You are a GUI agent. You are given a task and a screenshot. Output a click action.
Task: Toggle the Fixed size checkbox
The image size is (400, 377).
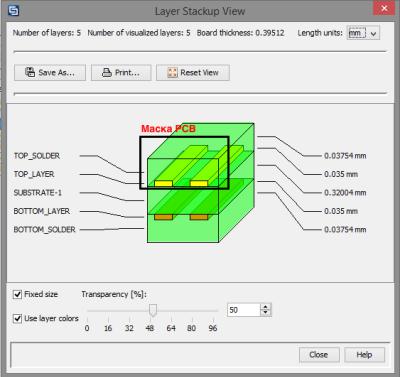point(17,294)
